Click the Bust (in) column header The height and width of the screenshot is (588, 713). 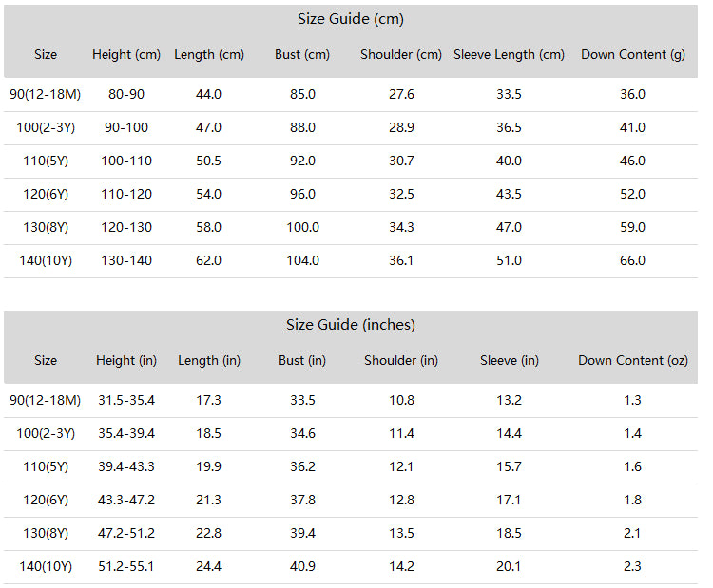(x=302, y=361)
